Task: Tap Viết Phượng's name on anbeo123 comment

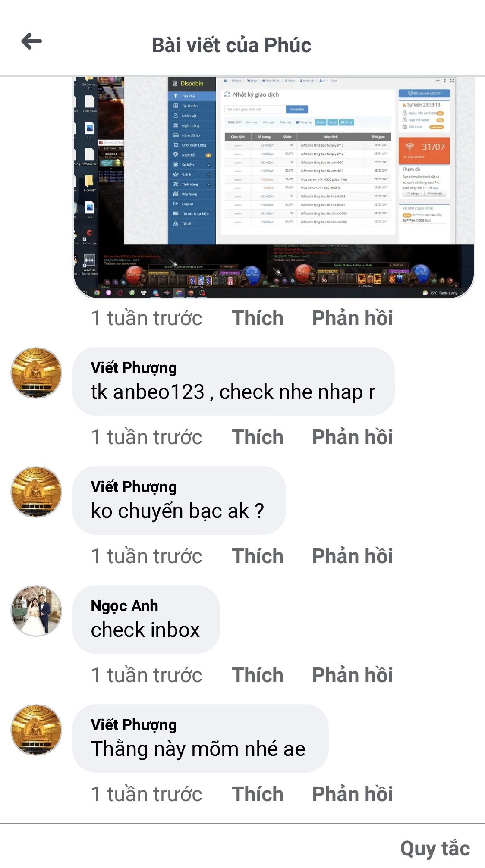Action: pyautogui.click(x=134, y=368)
